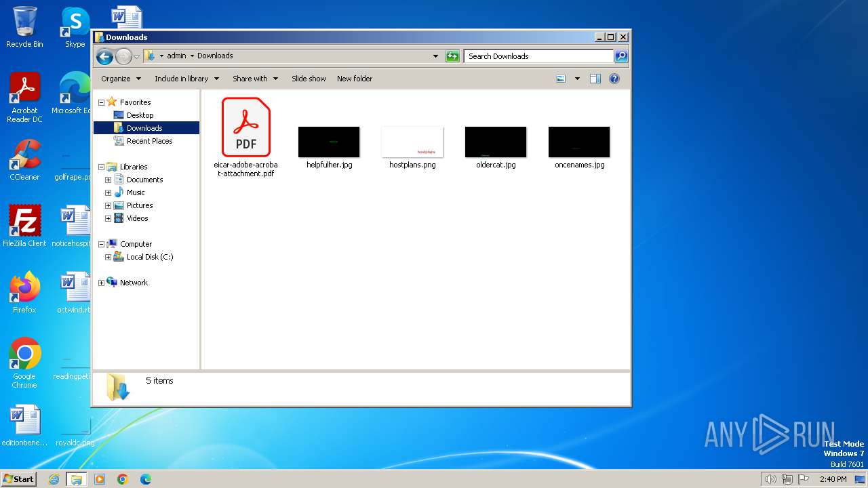Select the Videos library

click(137, 218)
